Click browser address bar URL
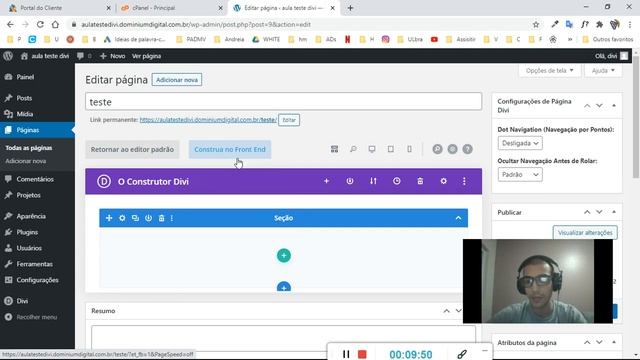The image size is (640, 360). click(x=196, y=24)
